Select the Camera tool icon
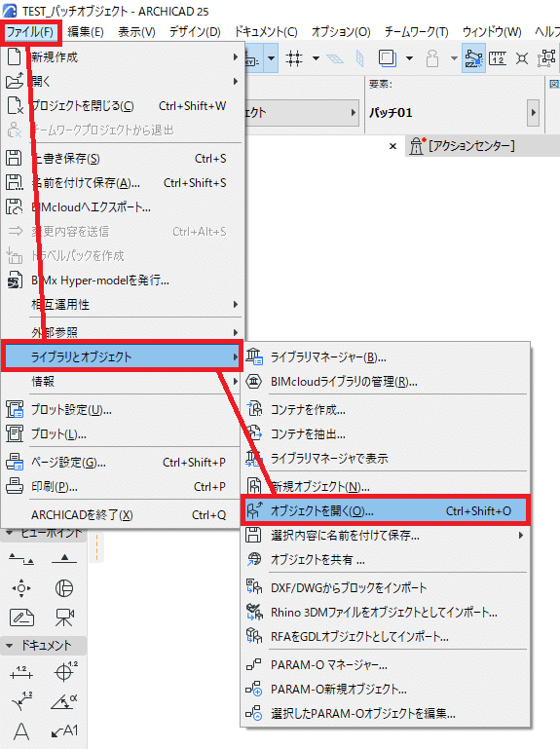The image size is (560, 749). 64,618
